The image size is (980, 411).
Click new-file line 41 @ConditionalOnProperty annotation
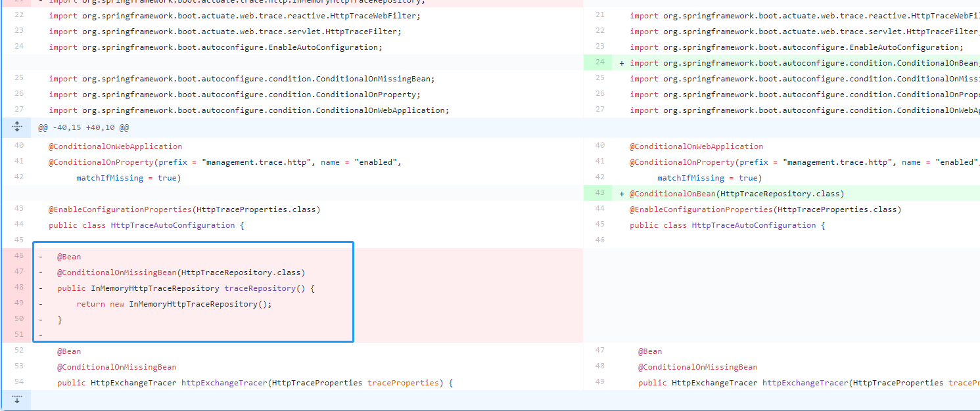(x=805, y=162)
